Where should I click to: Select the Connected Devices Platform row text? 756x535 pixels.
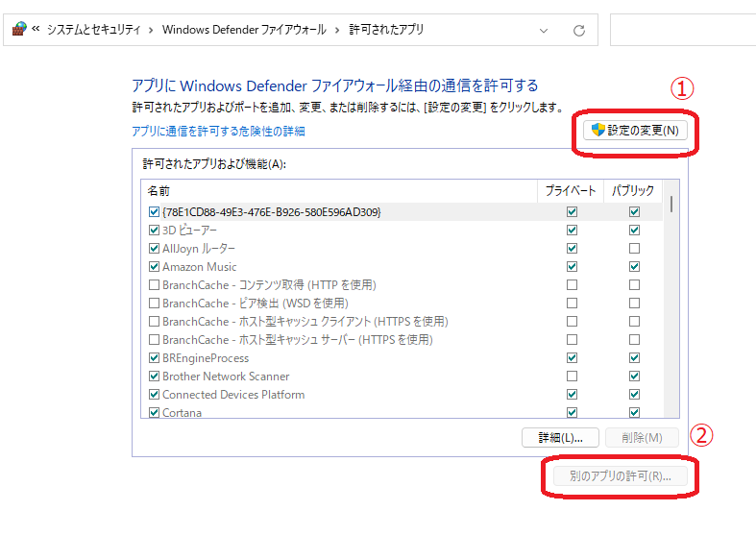point(233,395)
